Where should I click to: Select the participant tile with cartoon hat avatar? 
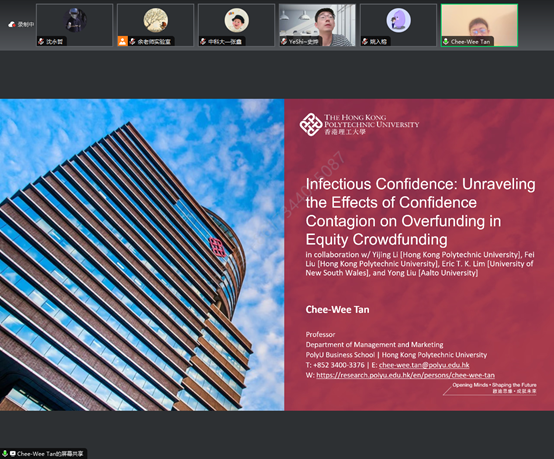(x=236, y=25)
